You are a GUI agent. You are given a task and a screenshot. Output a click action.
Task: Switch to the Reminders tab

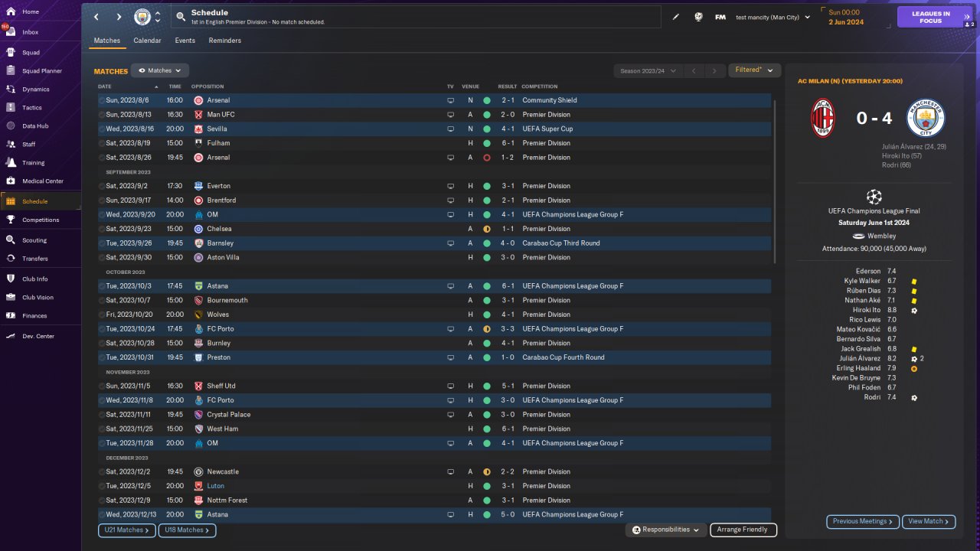(224, 41)
